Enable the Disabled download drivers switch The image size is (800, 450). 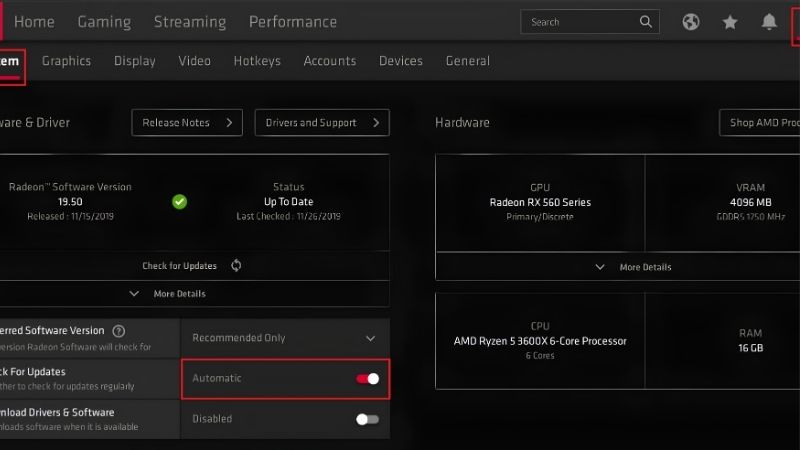pyautogui.click(x=367, y=419)
